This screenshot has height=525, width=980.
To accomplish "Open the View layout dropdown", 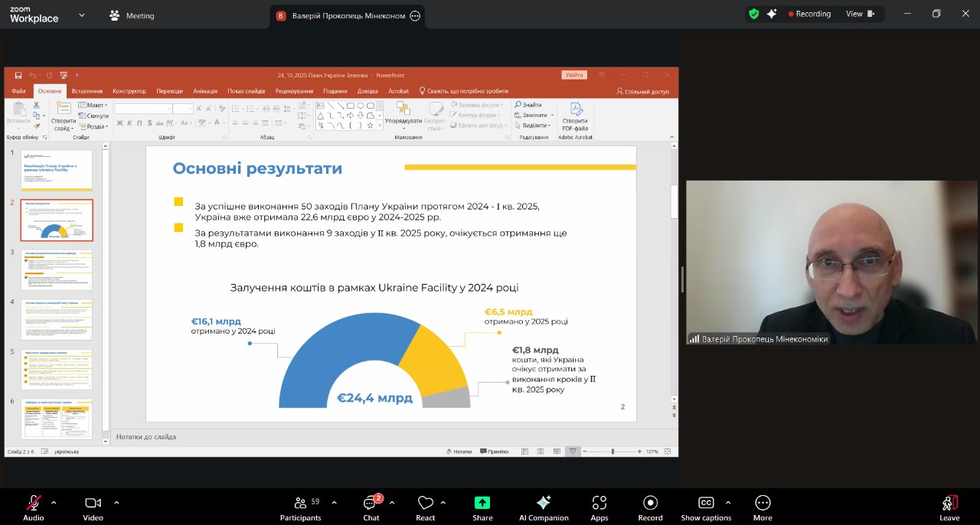I will pos(860,14).
